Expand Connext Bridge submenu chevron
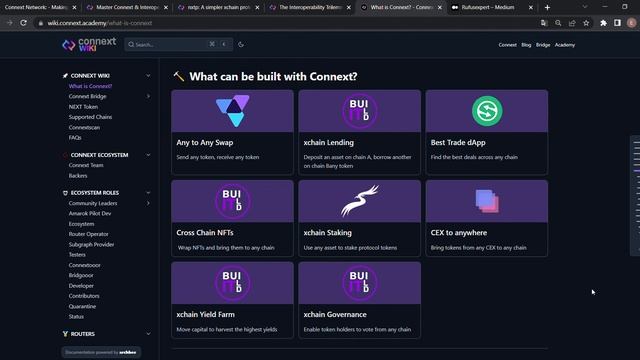This screenshot has width=640, height=360. (148, 96)
